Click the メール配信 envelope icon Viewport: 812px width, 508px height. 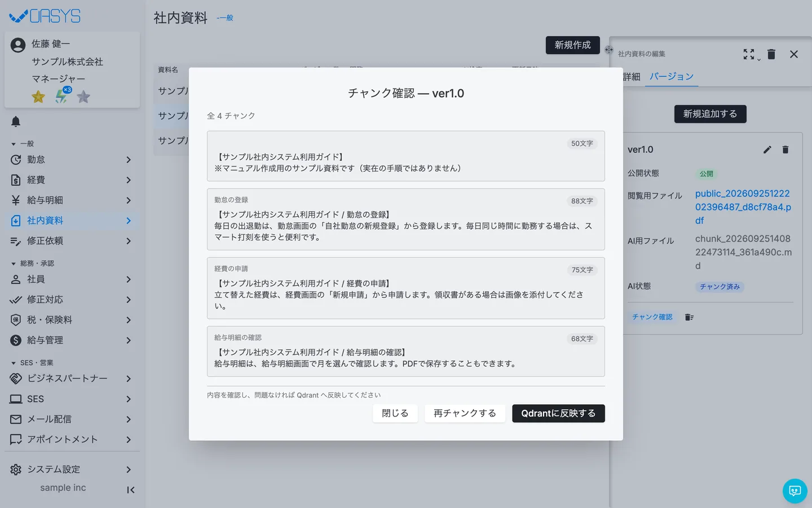[x=16, y=419]
